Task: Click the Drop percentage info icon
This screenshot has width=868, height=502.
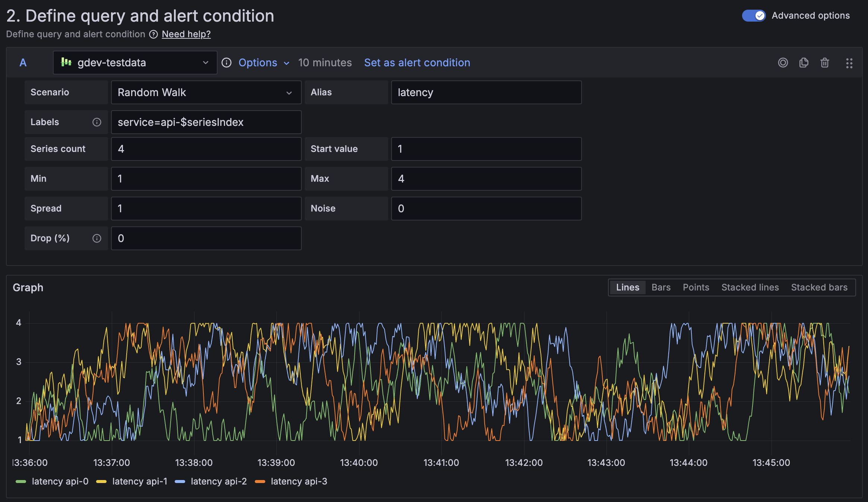Action: click(97, 238)
